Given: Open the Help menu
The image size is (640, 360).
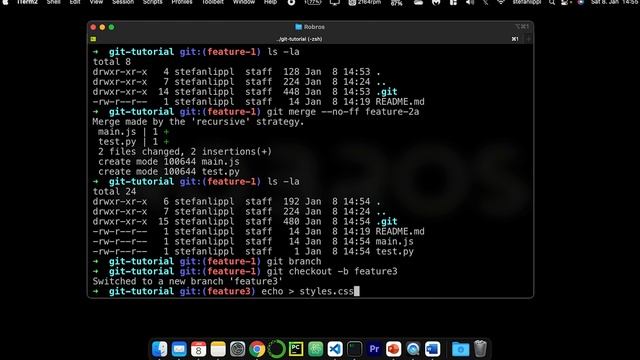Looking at the screenshot, I should pos(270,2).
